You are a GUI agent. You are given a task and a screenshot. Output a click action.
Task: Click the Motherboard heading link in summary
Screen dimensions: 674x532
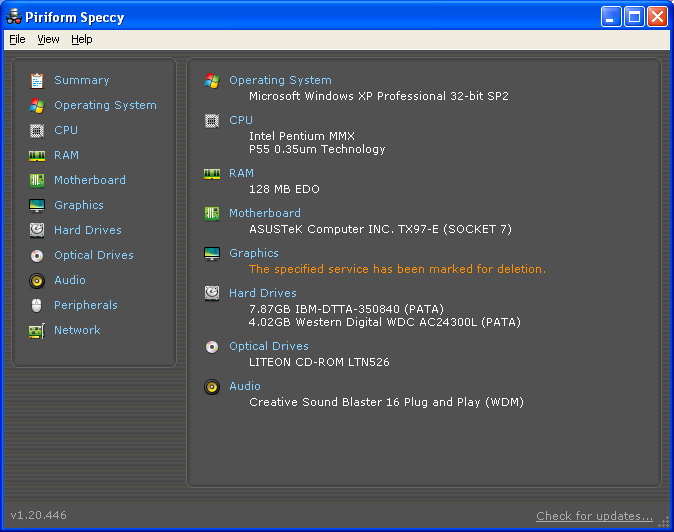click(265, 213)
